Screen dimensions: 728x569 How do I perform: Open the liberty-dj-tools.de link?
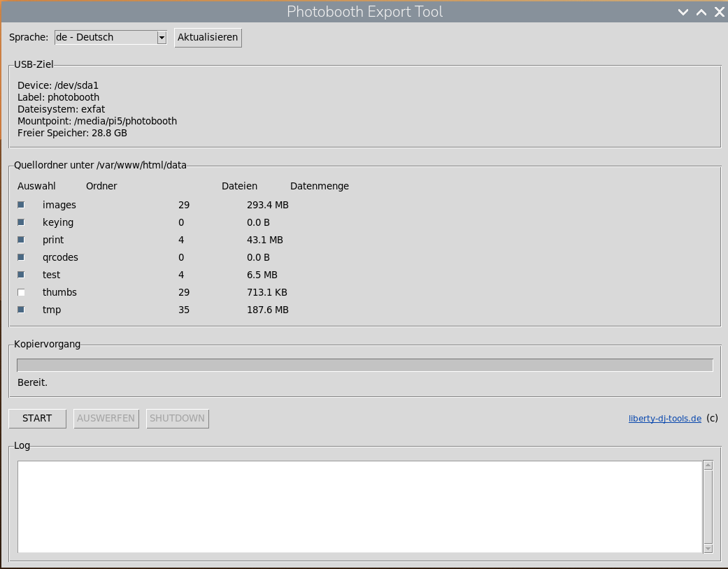[x=664, y=419]
